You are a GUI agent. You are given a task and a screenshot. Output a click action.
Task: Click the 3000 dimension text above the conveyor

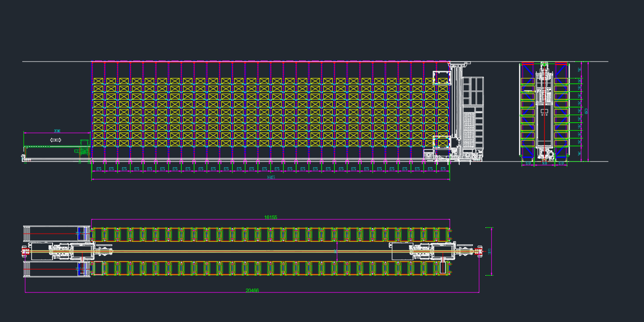[x=57, y=131]
